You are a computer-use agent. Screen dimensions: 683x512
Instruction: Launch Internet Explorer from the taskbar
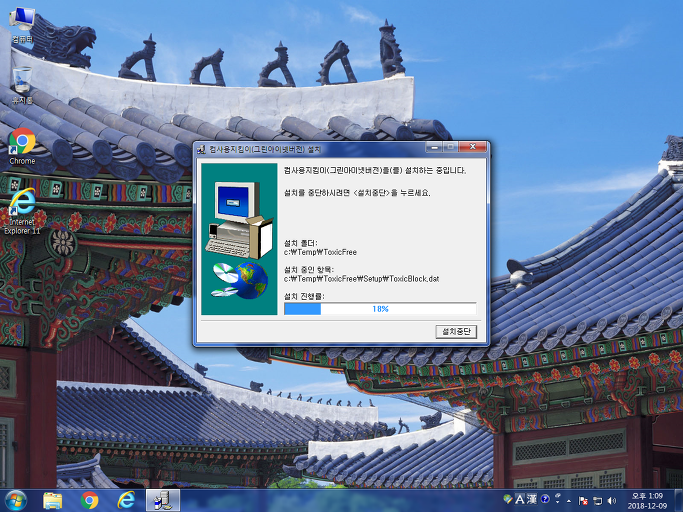tap(126, 501)
